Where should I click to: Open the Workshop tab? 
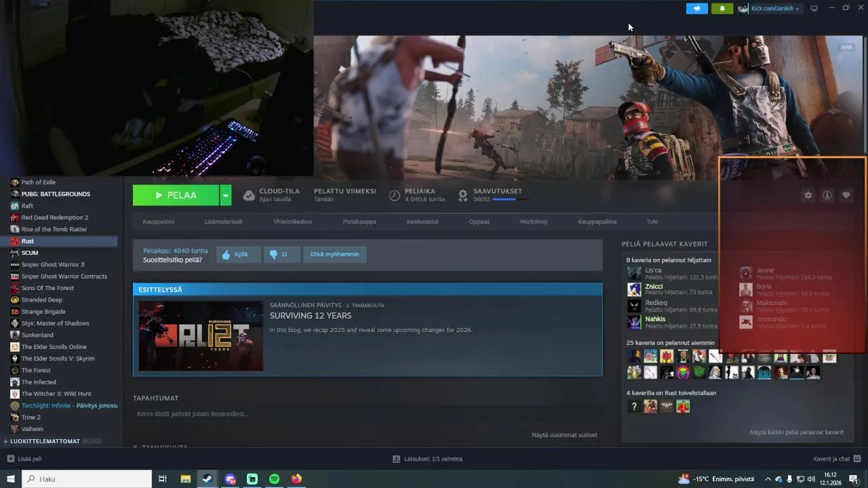[x=533, y=222]
